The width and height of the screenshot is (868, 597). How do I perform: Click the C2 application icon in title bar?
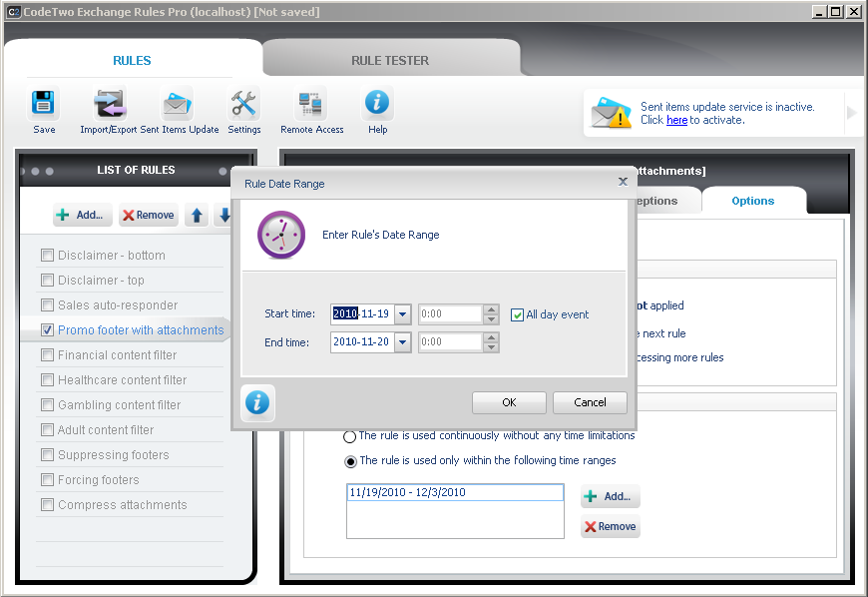pyautogui.click(x=14, y=12)
